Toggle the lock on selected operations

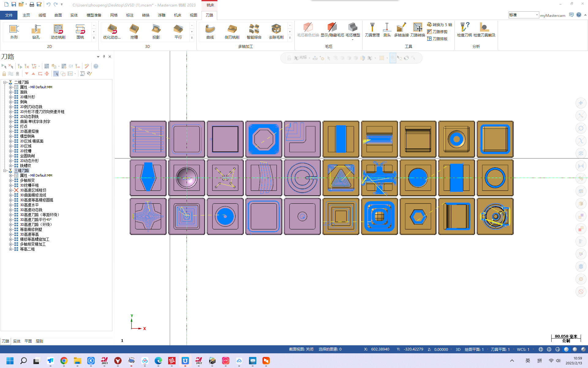point(4,74)
